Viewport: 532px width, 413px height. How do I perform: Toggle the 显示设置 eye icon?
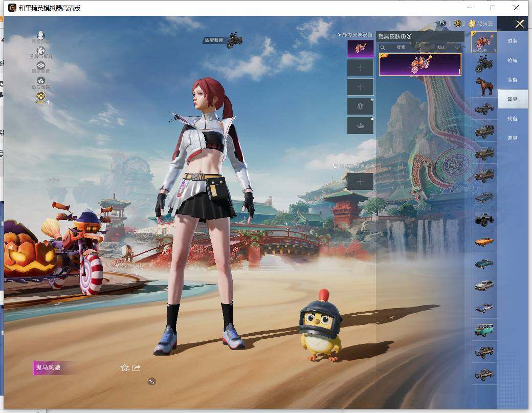[41, 66]
